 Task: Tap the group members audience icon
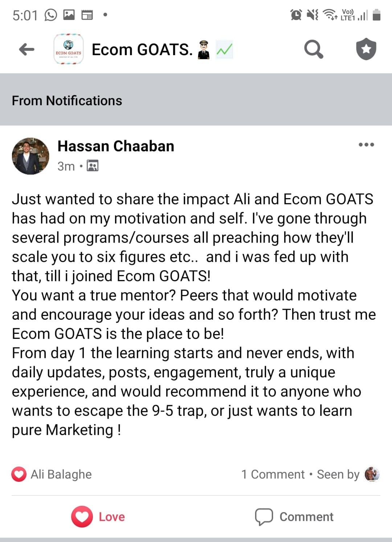93,166
